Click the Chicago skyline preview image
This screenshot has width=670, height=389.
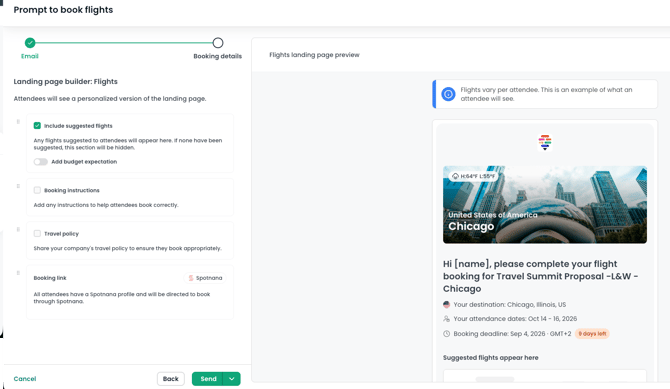click(545, 204)
